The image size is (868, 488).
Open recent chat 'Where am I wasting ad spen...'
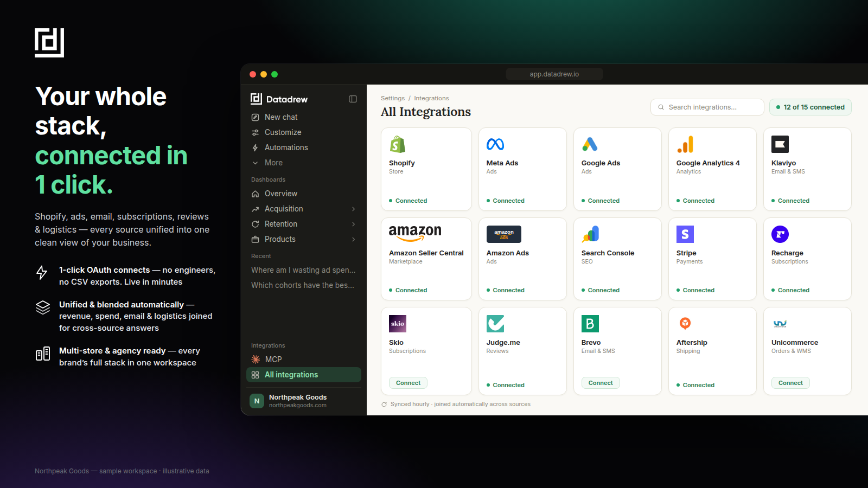pyautogui.click(x=303, y=270)
